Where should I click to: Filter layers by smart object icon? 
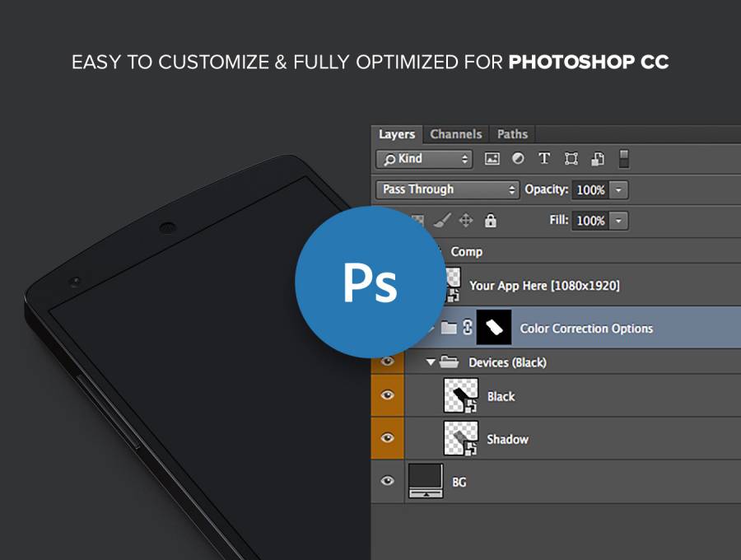tap(599, 159)
